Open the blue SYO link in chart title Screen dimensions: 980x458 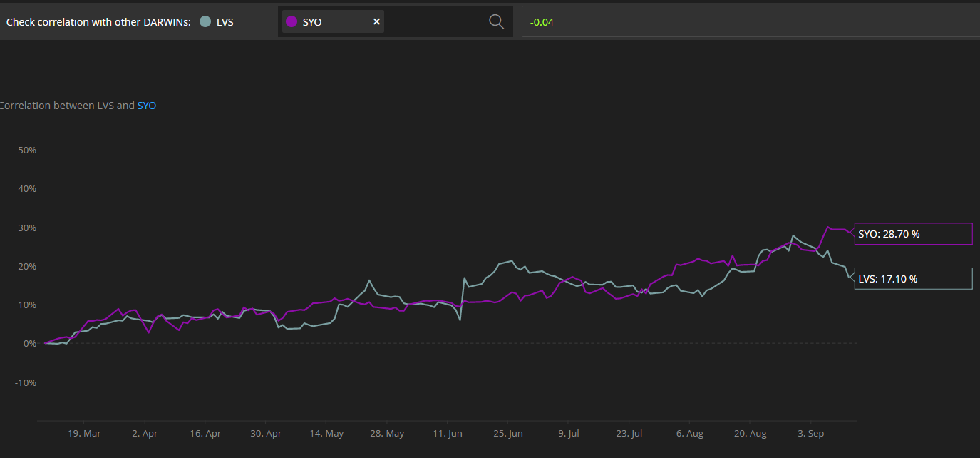point(147,106)
